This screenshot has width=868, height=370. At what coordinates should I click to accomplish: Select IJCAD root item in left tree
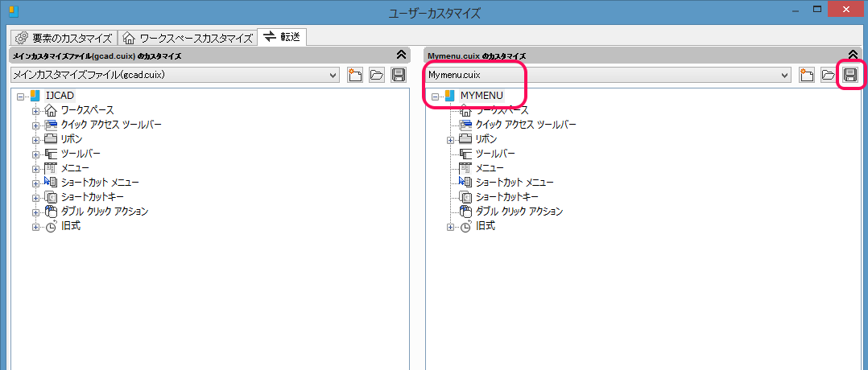60,96
